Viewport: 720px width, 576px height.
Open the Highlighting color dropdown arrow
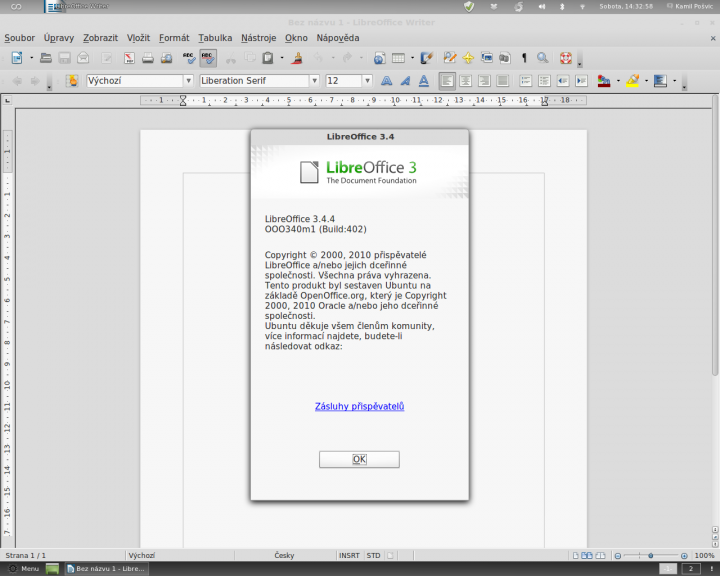point(647,81)
